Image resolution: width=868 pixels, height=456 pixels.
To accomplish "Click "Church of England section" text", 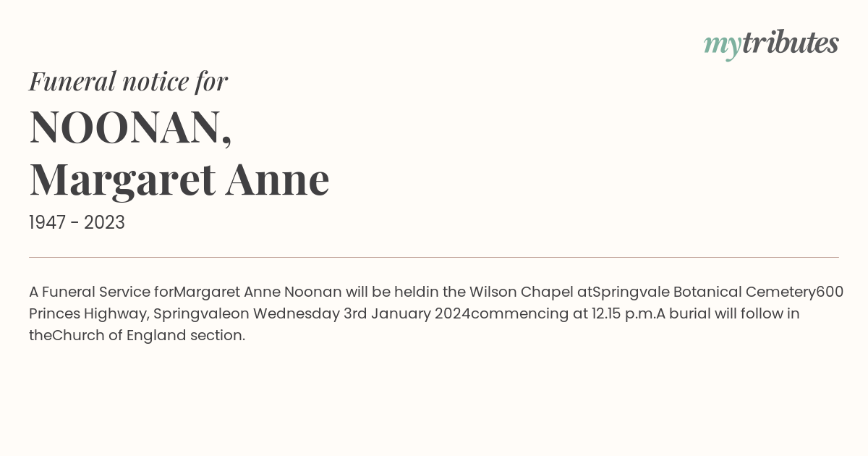I will pyautogui.click(x=148, y=336).
